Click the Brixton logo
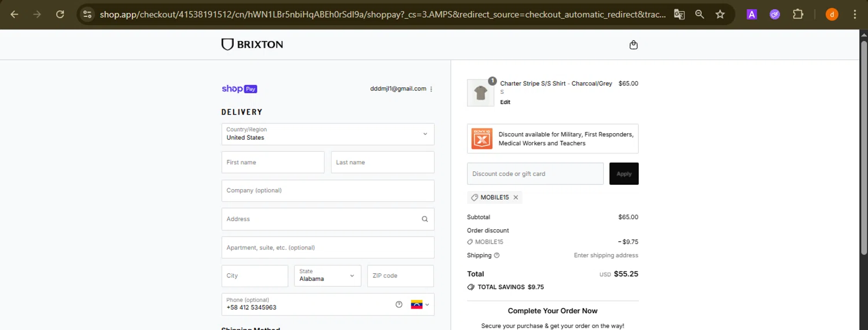Image resolution: width=868 pixels, height=330 pixels. [252, 45]
